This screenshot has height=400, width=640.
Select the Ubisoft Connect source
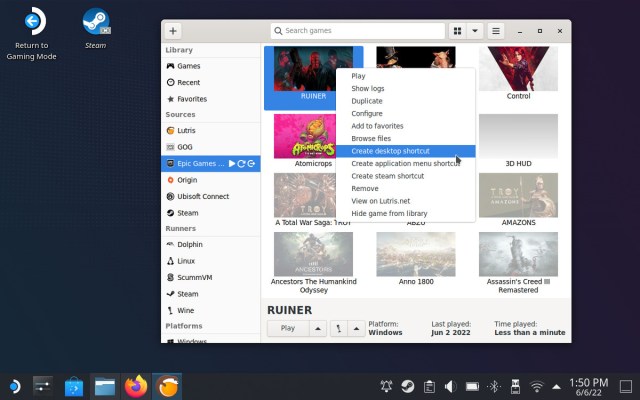211,196
